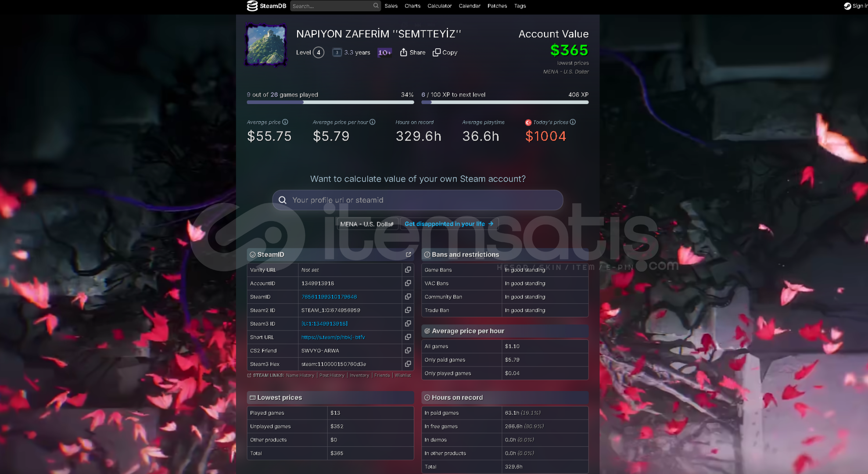Click Today's prices info icon
868x474 pixels.
(573, 122)
